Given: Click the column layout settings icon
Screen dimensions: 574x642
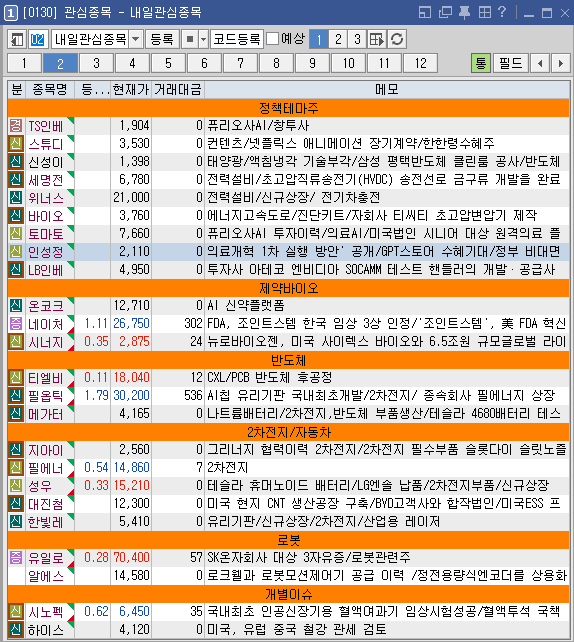Looking at the screenshot, I should tap(377, 39).
